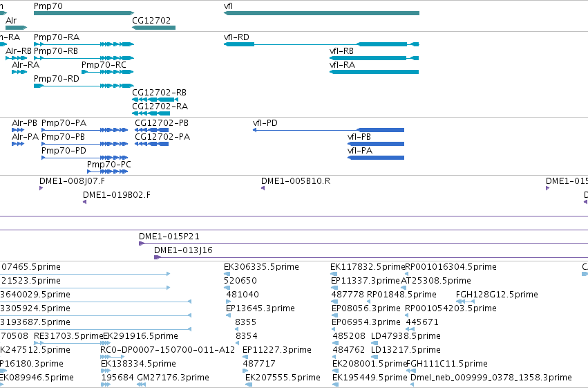Click the 481040 feature label

243,295
